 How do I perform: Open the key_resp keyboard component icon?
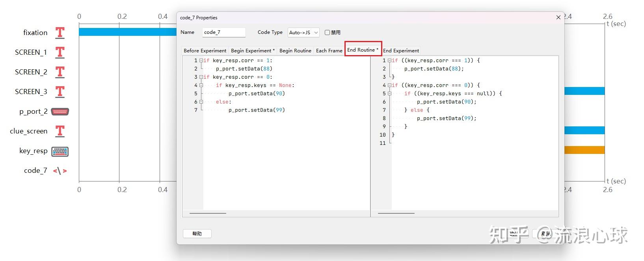[60, 151]
